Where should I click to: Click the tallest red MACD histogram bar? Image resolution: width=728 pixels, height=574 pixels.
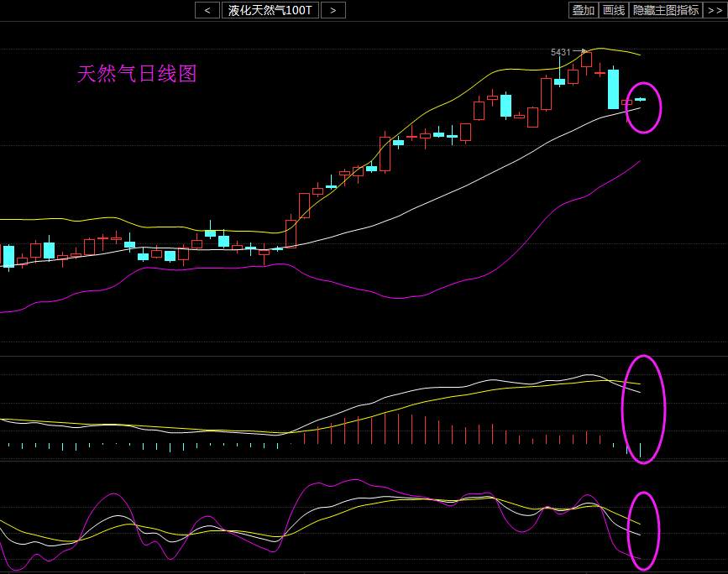pos(385,428)
